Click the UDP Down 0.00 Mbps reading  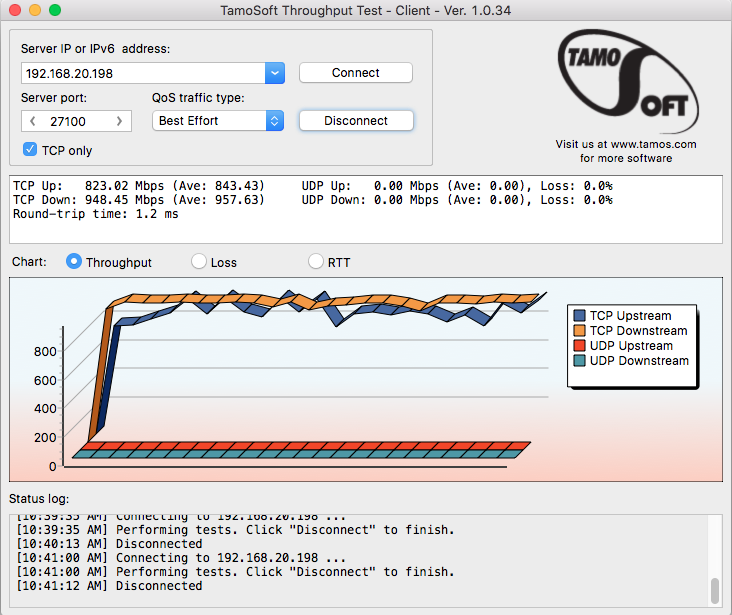[457, 200]
